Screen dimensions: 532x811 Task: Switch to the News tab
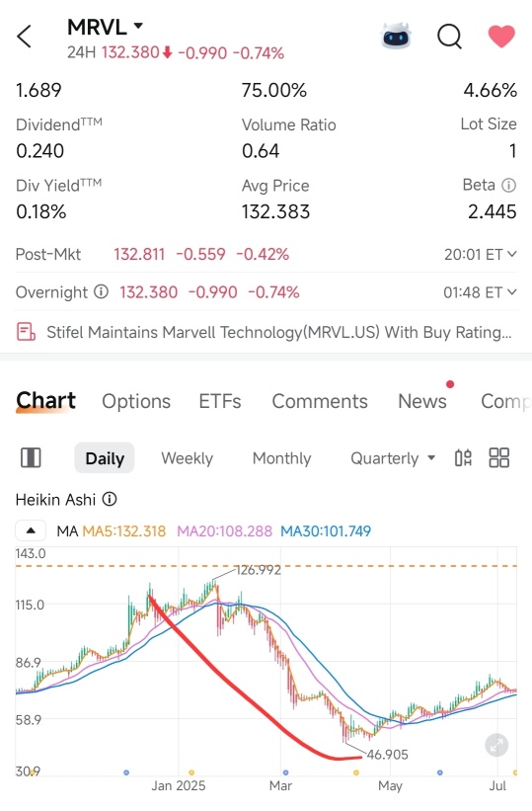[421, 401]
